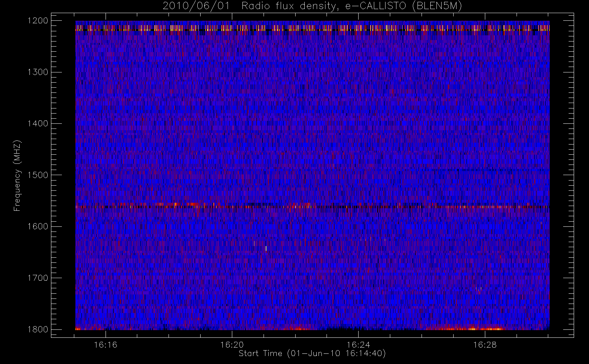Click the bright interference line near 1560 MHz
The width and height of the screenshot is (589, 364).
312,206
